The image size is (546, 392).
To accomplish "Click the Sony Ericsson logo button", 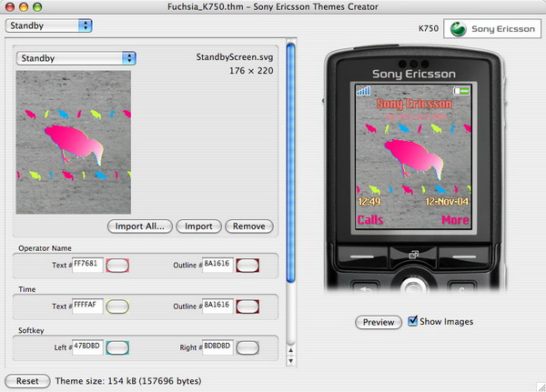I will [492, 28].
